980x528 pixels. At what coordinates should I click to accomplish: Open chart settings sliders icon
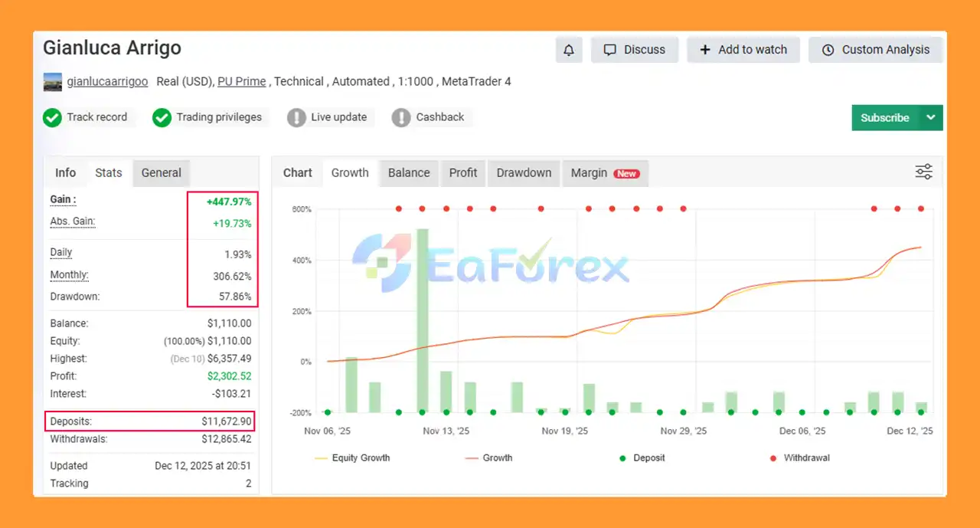[x=924, y=172]
